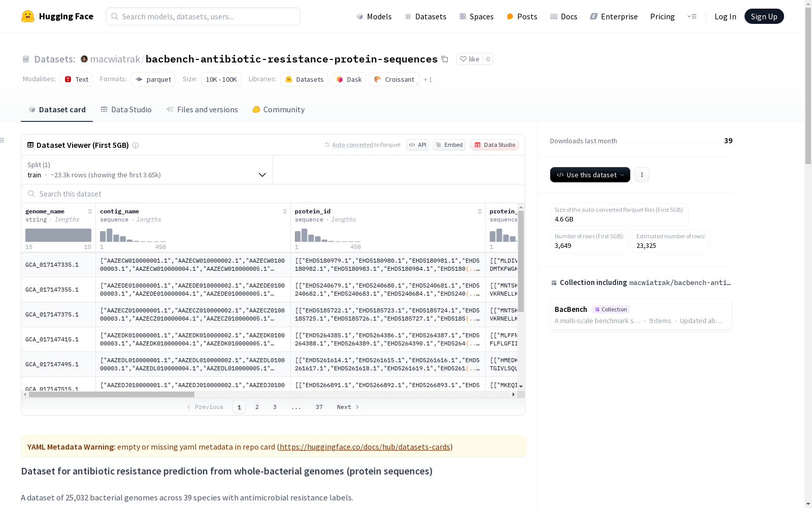The image size is (812, 508).
Task: Click the table vertical scrollbar
Action: 521,261
